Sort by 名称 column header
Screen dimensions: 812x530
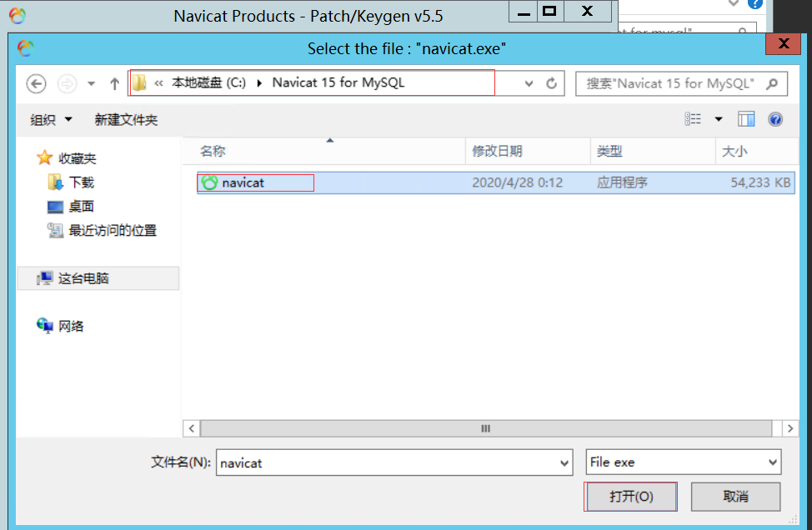[x=323, y=151]
